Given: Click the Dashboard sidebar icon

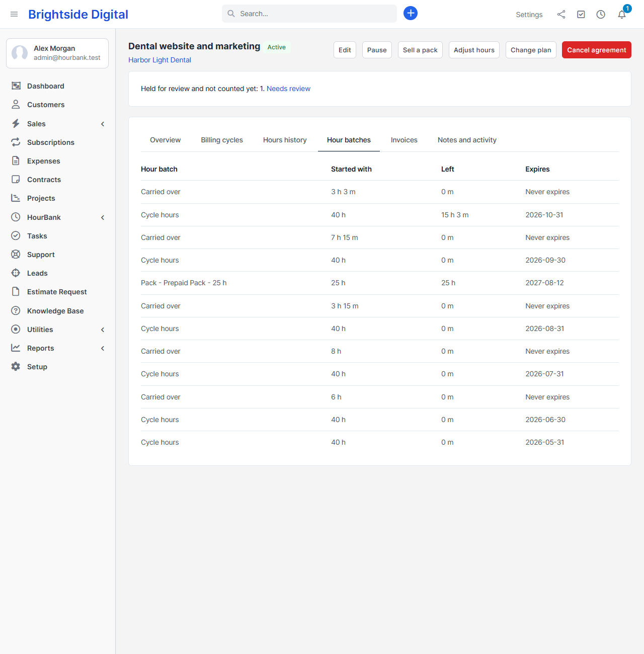Looking at the screenshot, I should pyautogui.click(x=16, y=86).
